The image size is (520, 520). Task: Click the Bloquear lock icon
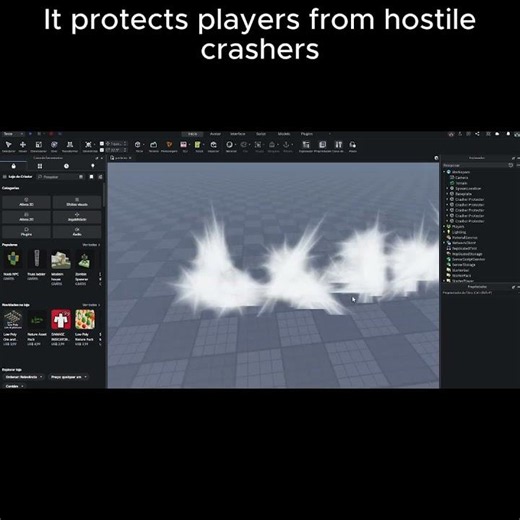pos(272,145)
